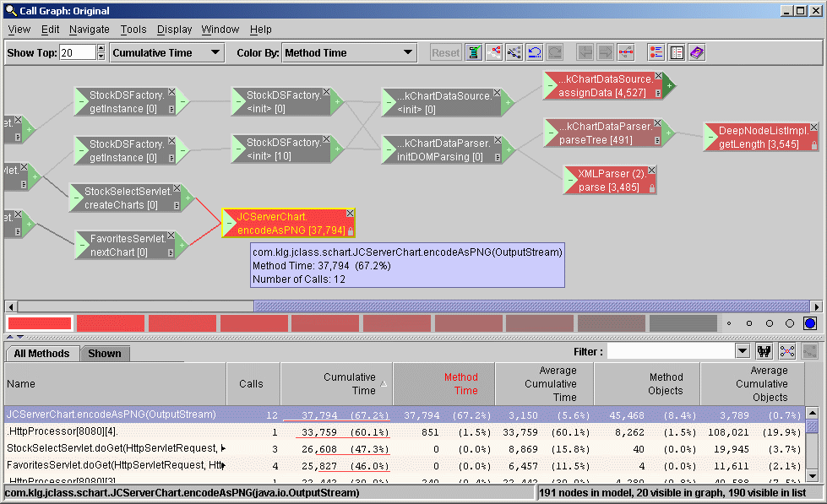Select the smallest node-size radio circle
The width and height of the screenshot is (827, 504).
[x=728, y=323]
